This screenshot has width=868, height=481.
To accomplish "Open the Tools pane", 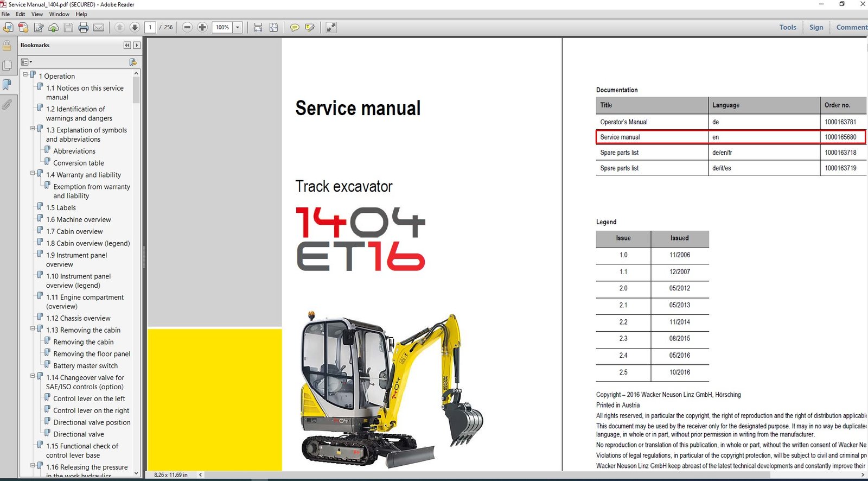I will (x=788, y=27).
